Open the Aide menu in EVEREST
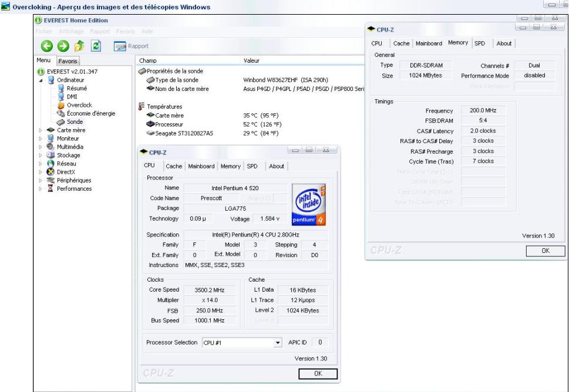This screenshot has width=569, height=392. (147, 32)
